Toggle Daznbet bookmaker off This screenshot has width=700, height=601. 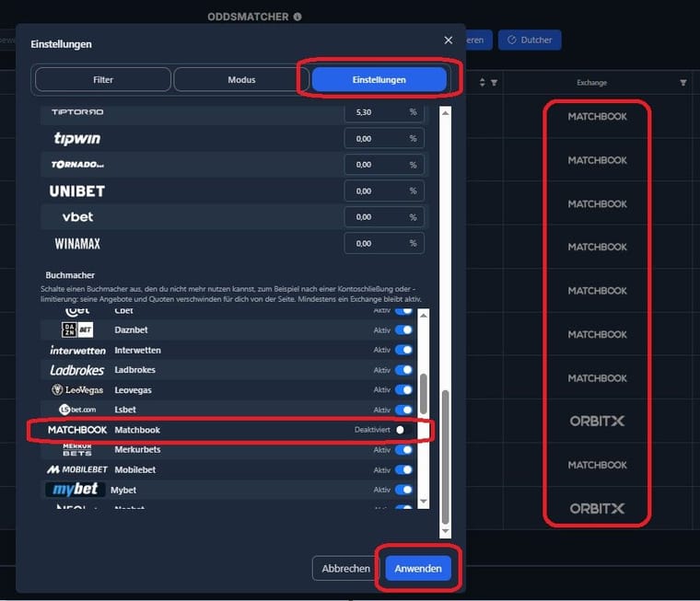tap(403, 330)
